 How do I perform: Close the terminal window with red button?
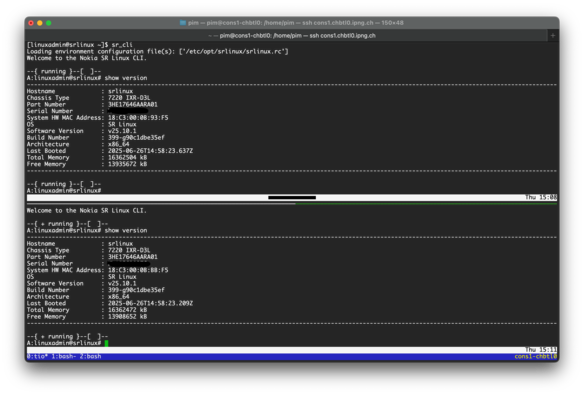click(31, 23)
